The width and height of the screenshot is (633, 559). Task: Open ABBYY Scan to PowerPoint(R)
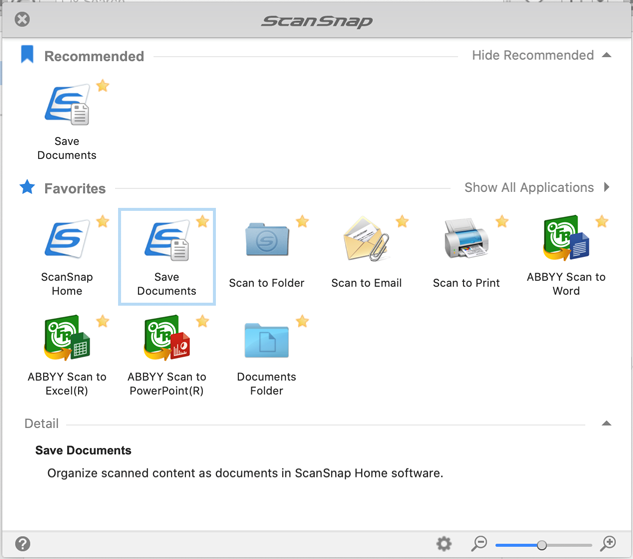click(x=167, y=337)
